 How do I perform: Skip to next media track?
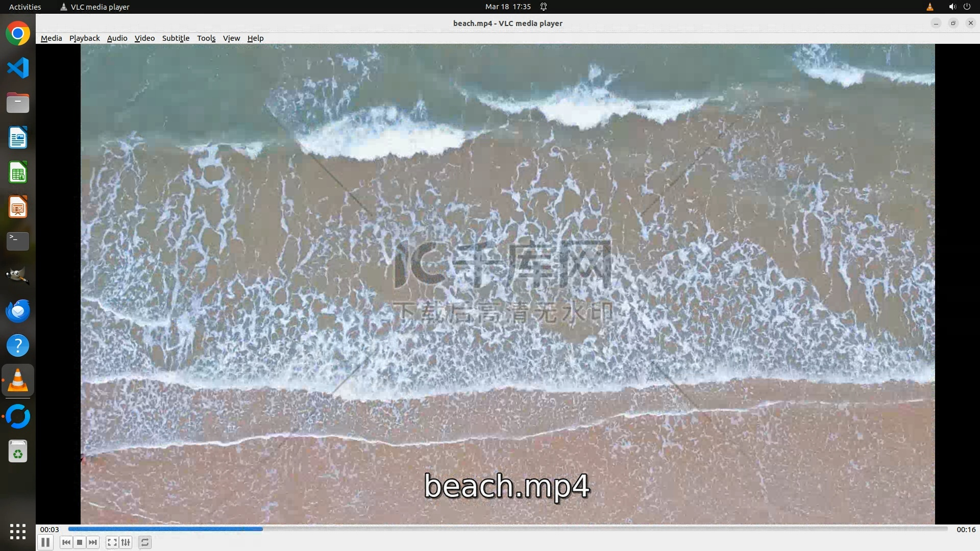(x=93, y=542)
